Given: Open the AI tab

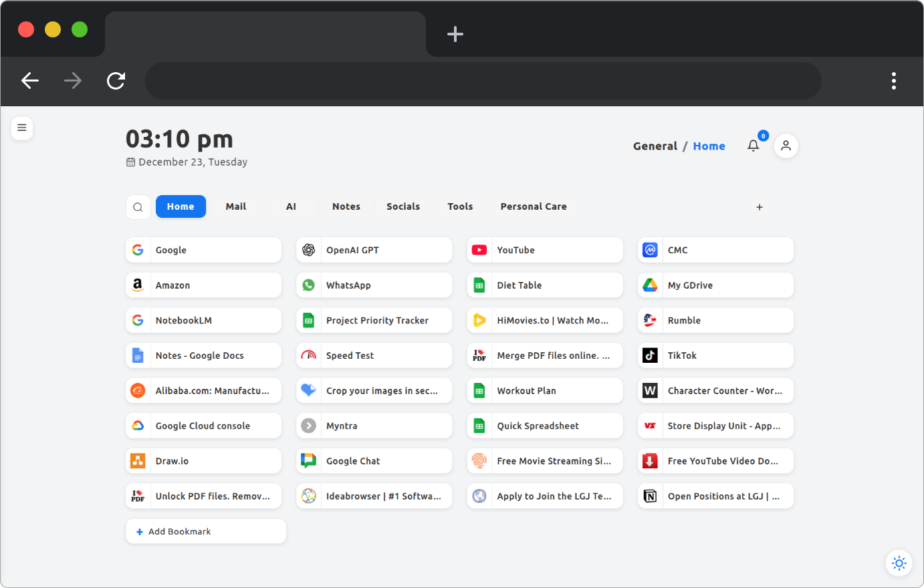Looking at the screenshot, I should point(291,206).
